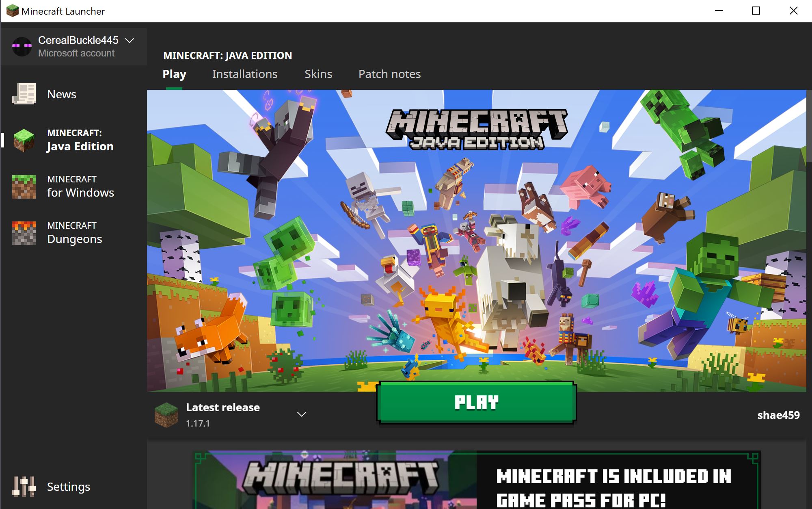Image resolution: width=812 pixels, height=509 pixels.
Task: Click the News newspaper icon
Action: pos(24,94)
